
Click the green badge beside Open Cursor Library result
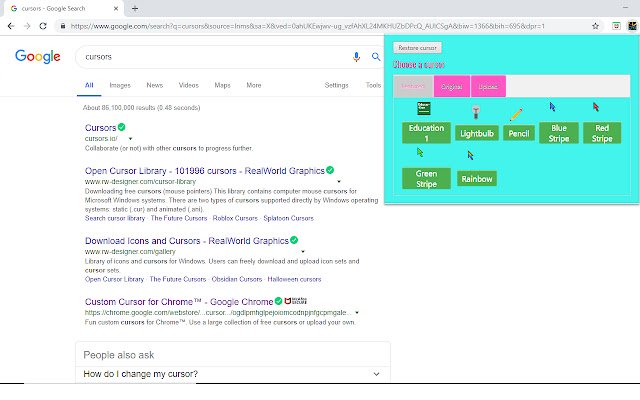pos(330,170)
